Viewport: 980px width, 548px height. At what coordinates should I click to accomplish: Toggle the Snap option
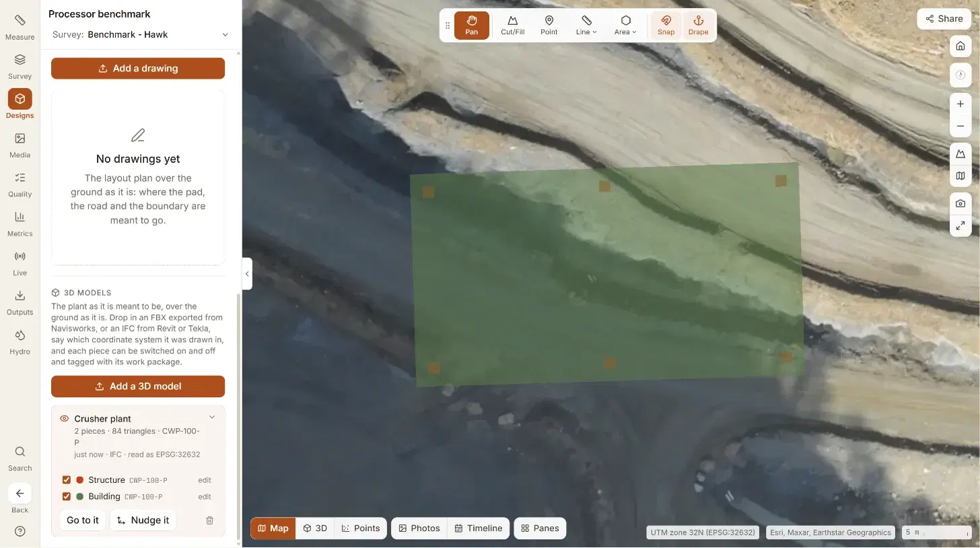666,26
